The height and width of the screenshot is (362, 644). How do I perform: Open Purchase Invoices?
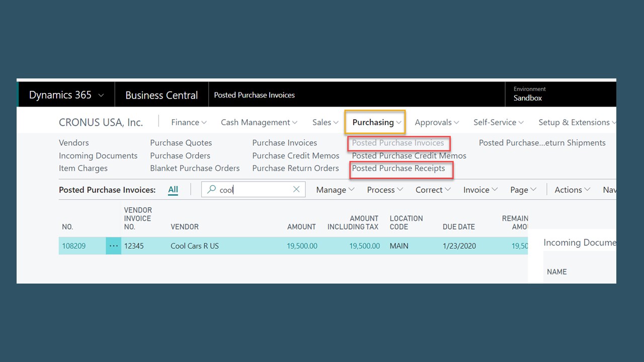click(x=285, y=143)
